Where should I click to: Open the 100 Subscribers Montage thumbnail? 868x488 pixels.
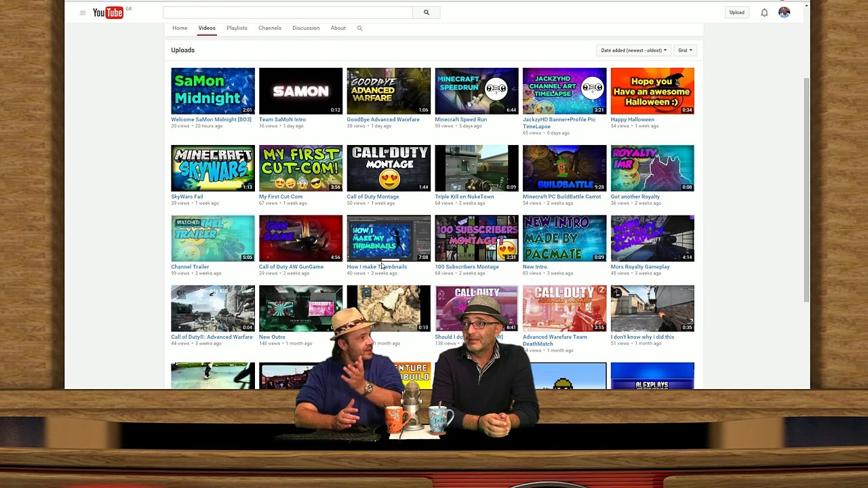tap(477, 239)
